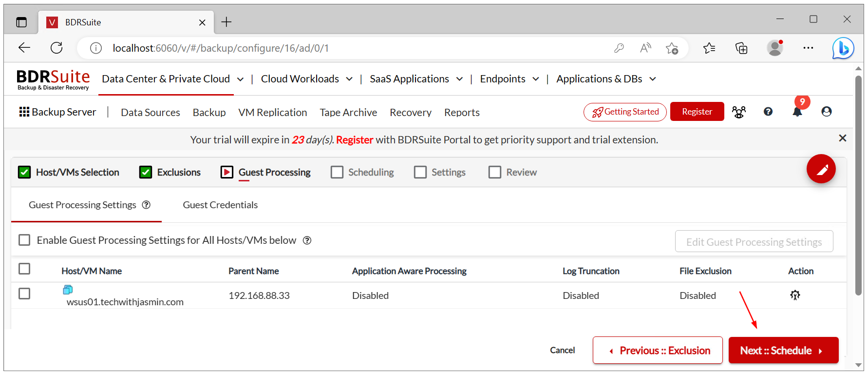Open the Tape Archive menu
The width and height of the screenshot is (868, 374).
348,113
